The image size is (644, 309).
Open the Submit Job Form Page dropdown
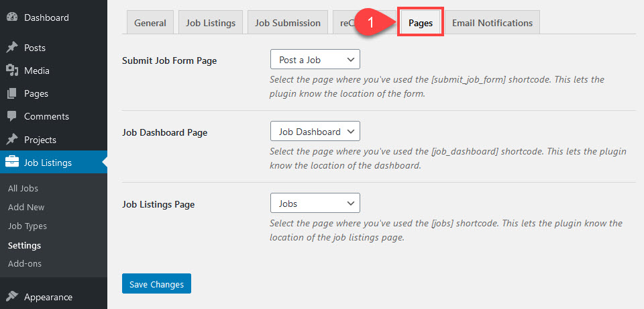pyautogui.click(x=315, y=60)
